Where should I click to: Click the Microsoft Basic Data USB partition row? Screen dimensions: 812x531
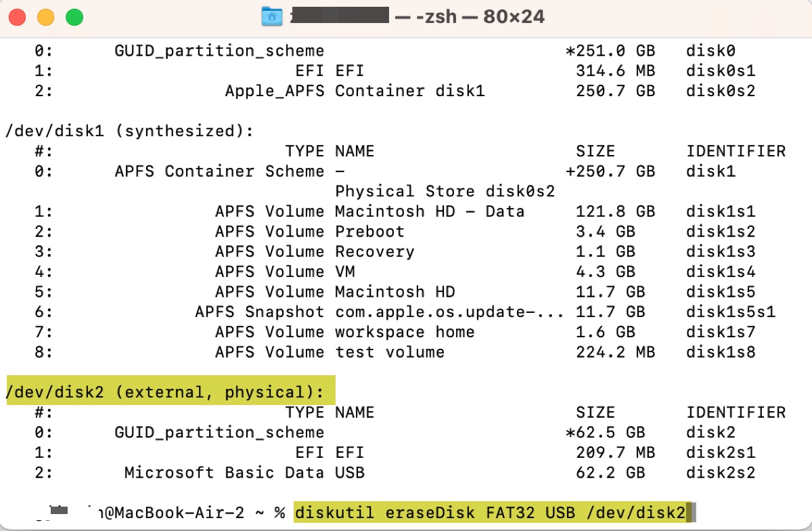coord(244,473)
